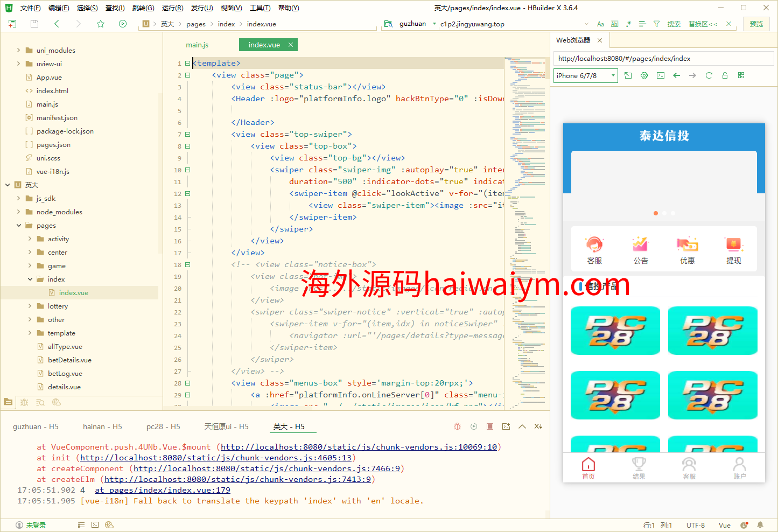Toggle case-sensitive search Aa option
The image size is (778, 532).
pyautogui.click(x=600, y=24)
